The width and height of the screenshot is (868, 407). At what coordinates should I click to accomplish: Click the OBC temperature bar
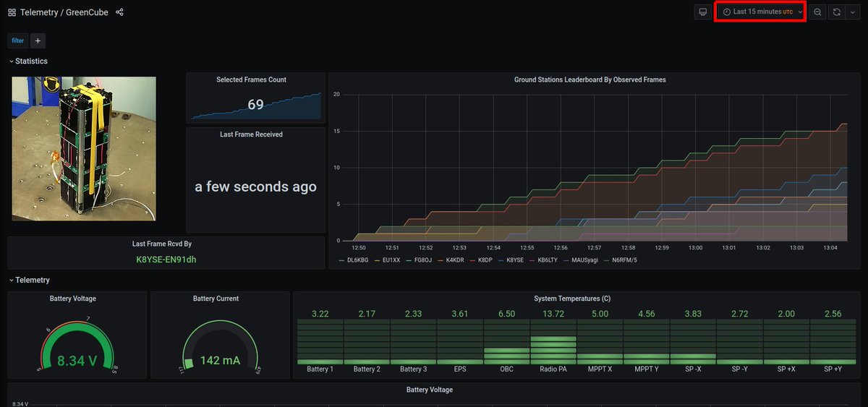tap(507, 342)
